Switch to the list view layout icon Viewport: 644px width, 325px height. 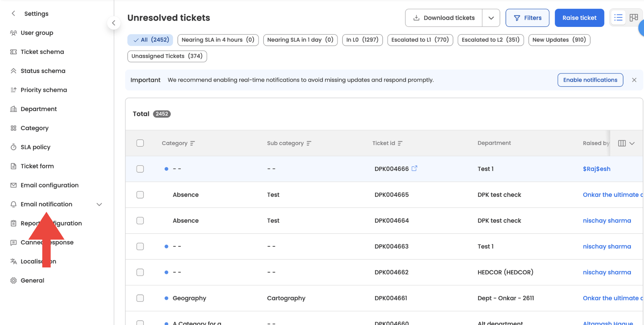pyautogui.click(x=618, y=18)
